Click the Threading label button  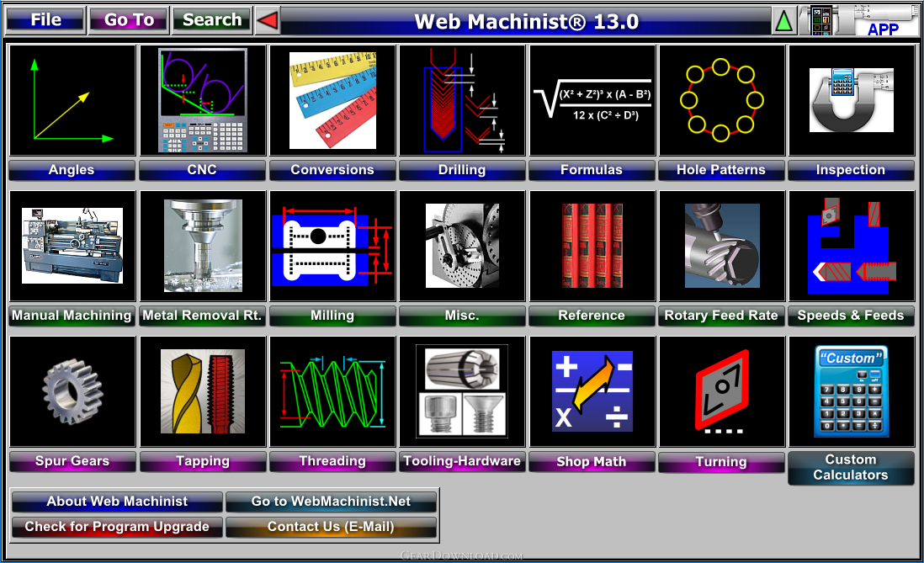click(332, 461)
